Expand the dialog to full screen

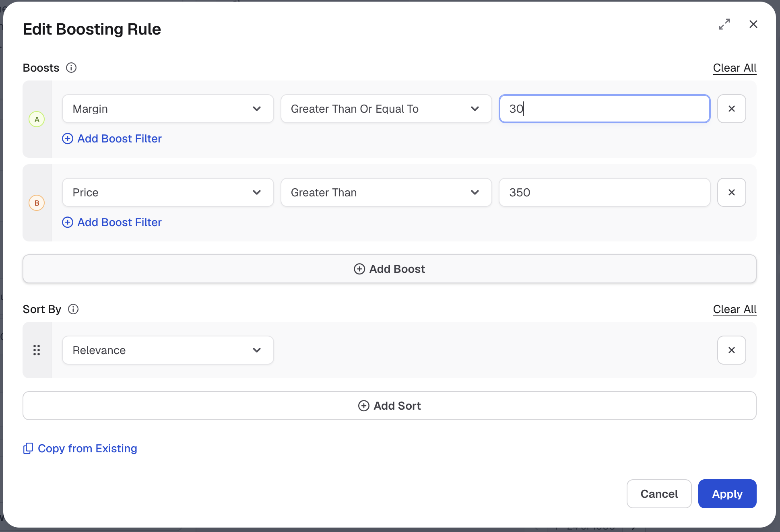click(724, 24)
